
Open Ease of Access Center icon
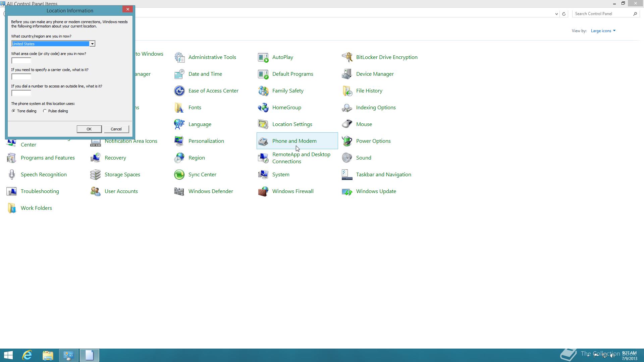click(x=179, y=91)
